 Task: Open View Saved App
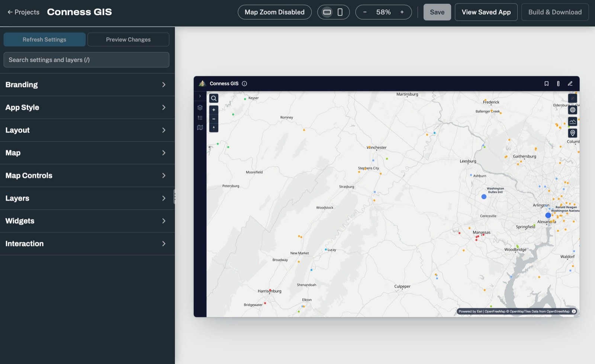pyautogui.click(x=486, y=12)
